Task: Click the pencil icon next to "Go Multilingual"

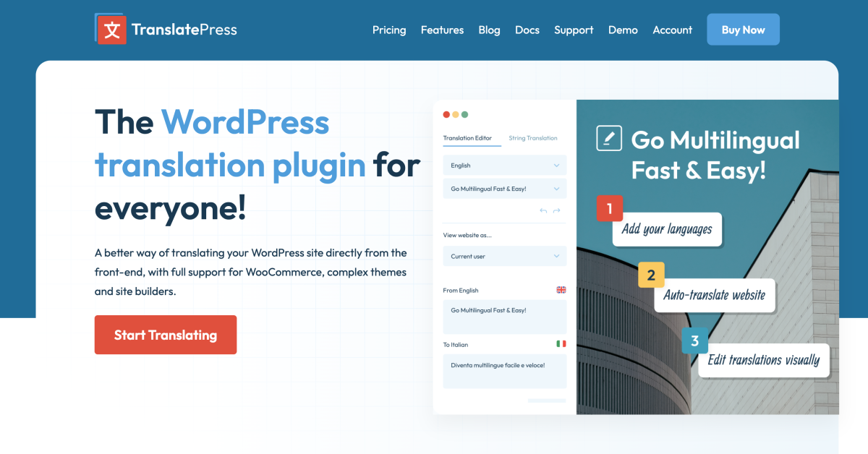Action: [608, 137]
